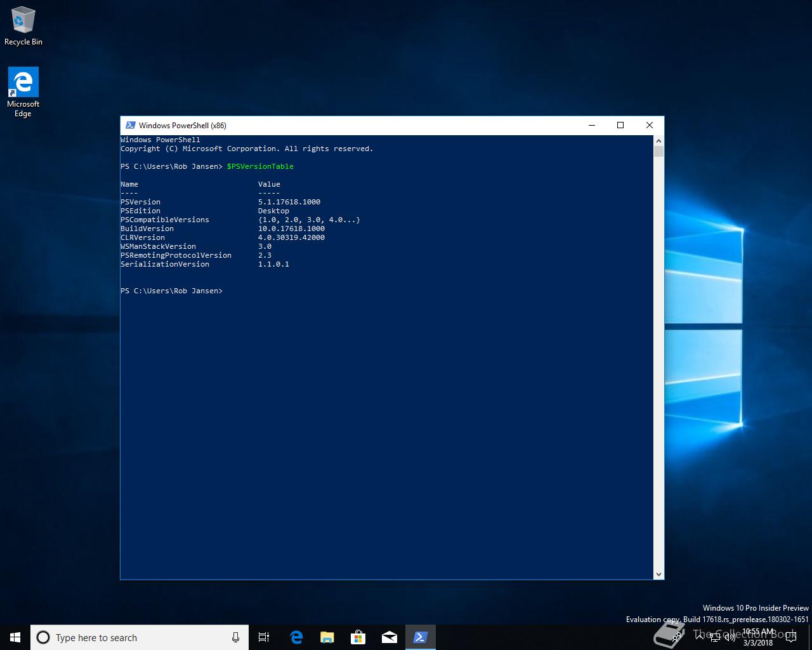Click the PSEdition value 'Desktop'
The height and width of the screenshot is (650, 812).
pyautogui.click(x=273, y=211)
